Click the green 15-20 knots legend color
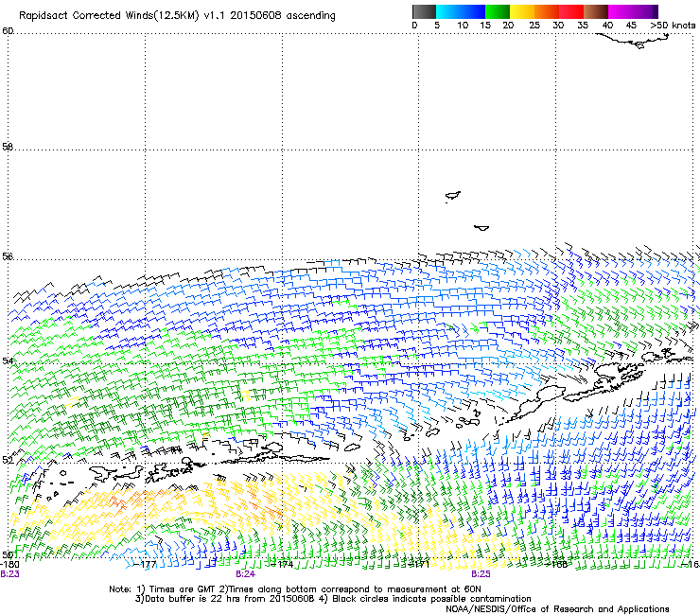The height and width of the screenshot is (615, 700). tap(498, 11)
